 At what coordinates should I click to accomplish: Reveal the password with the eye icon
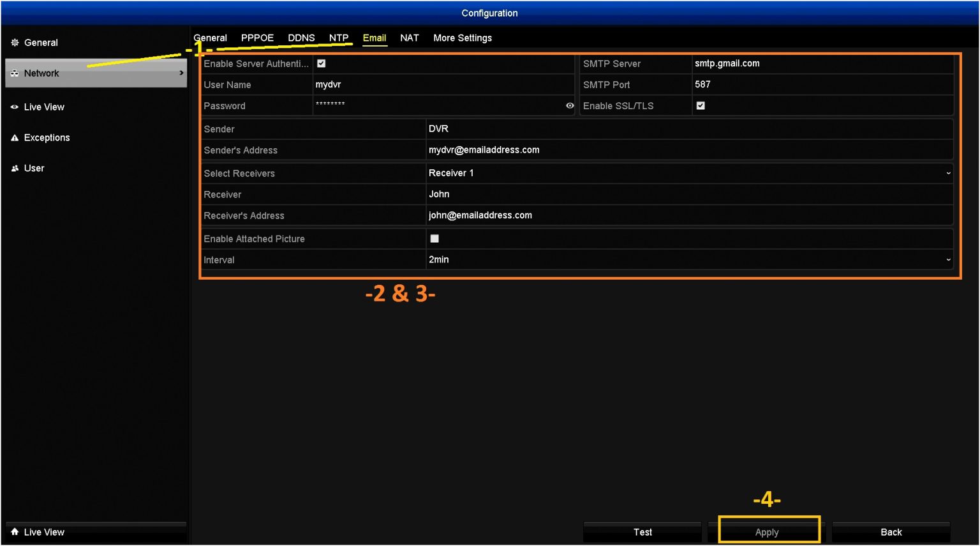570,105
